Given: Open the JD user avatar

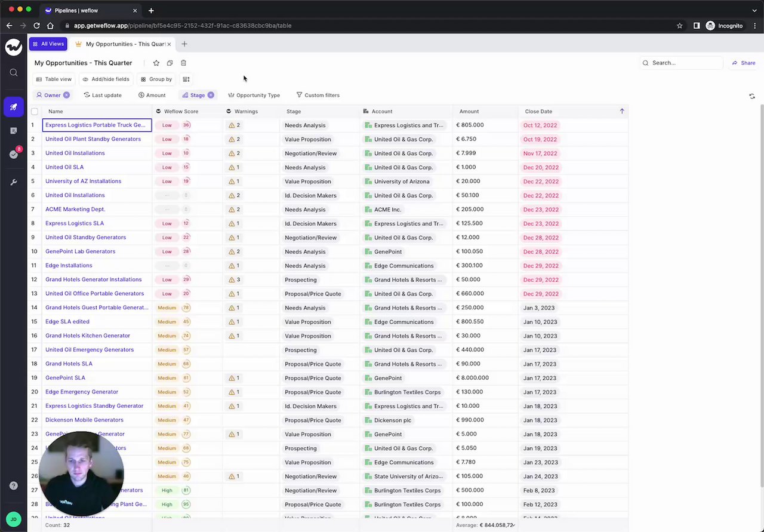Looking at the screenshot, I should 13,519.
